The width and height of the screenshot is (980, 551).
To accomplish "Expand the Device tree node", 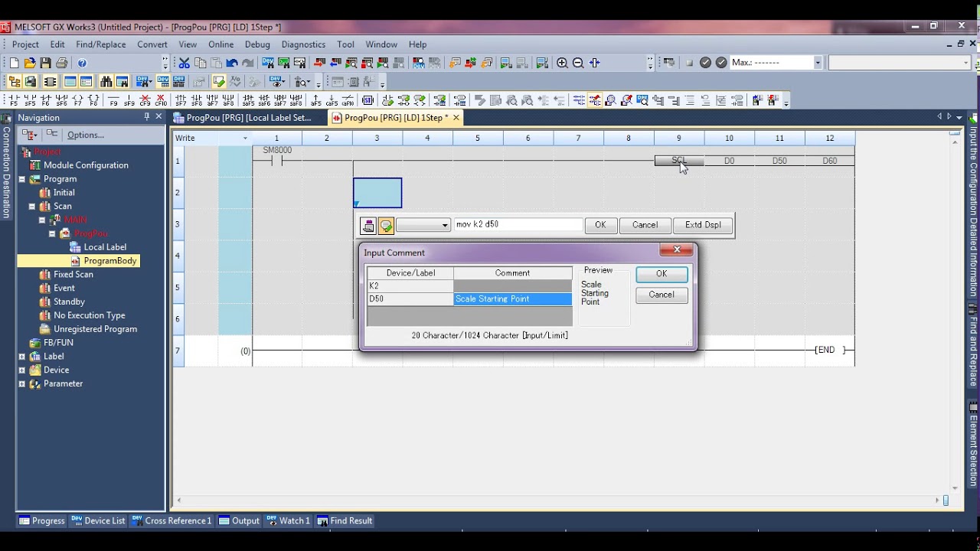I will pyautogui.click(x=21, y=370).
